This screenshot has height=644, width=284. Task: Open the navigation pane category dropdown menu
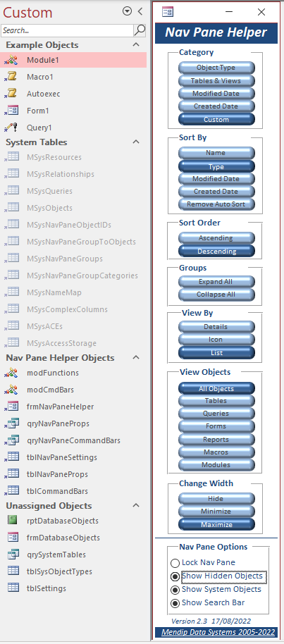click(127, 12)
